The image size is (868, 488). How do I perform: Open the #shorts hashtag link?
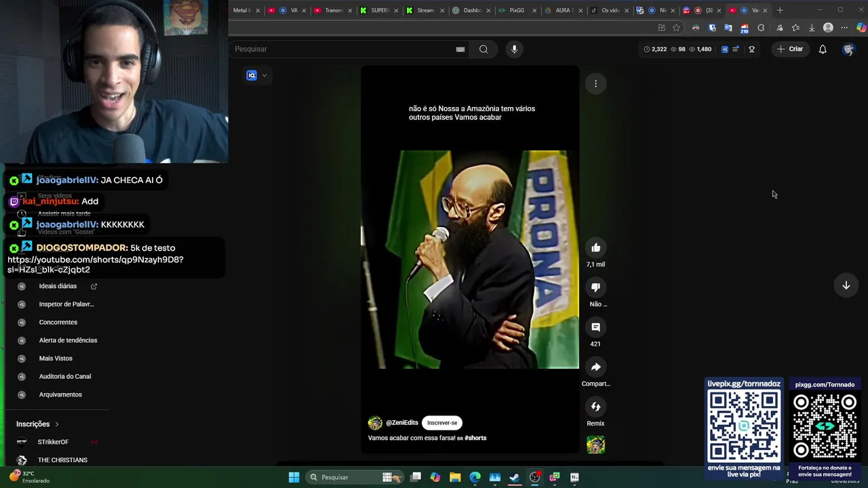[x=475, y=438]
